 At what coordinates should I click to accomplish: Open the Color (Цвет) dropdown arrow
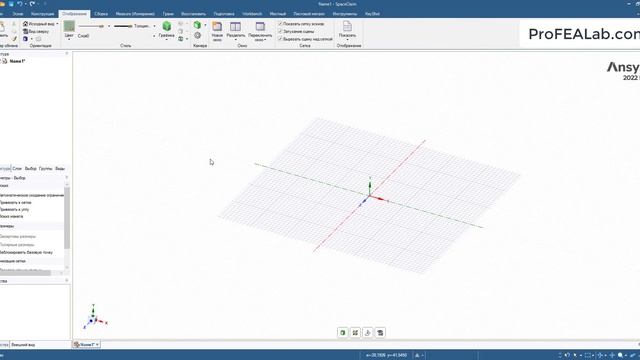(x=69, y=39)
